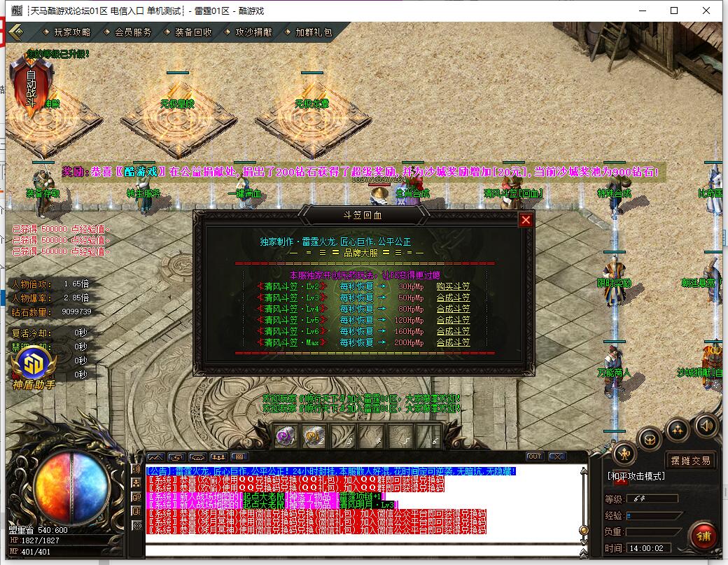Screen dimensions: 728x565
Task: Use the purple item in quickslot 1
Action: coord(285,436)
